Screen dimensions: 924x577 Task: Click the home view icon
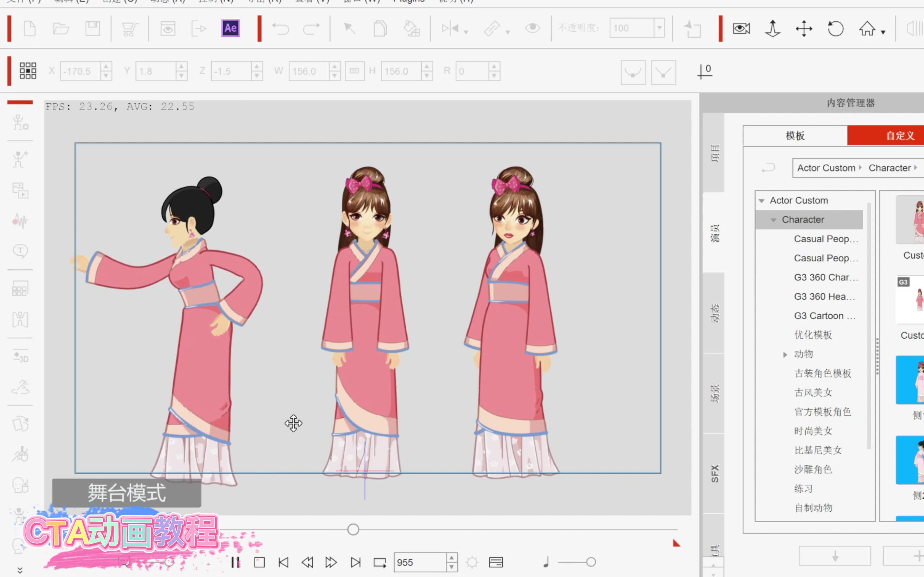point(867,29)
